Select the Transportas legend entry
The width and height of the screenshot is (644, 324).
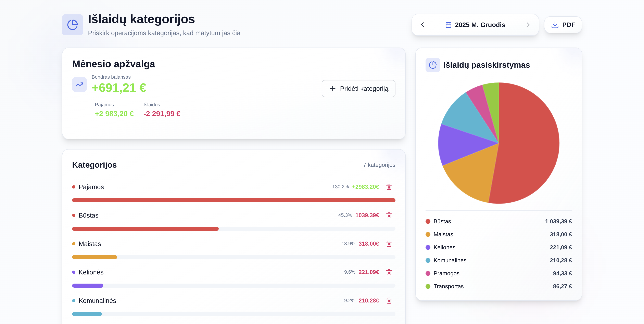click(448, 286)
